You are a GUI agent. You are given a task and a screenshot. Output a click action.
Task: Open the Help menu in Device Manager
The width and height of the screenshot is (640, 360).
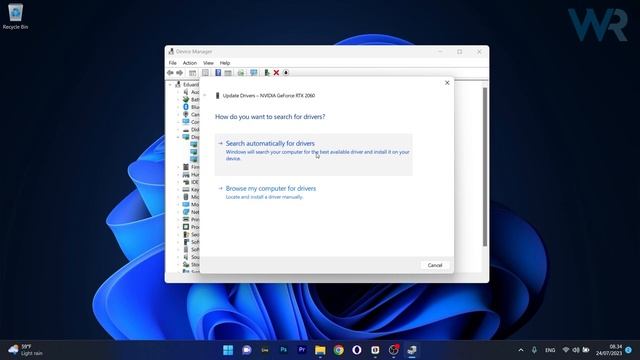coord(225,63)
